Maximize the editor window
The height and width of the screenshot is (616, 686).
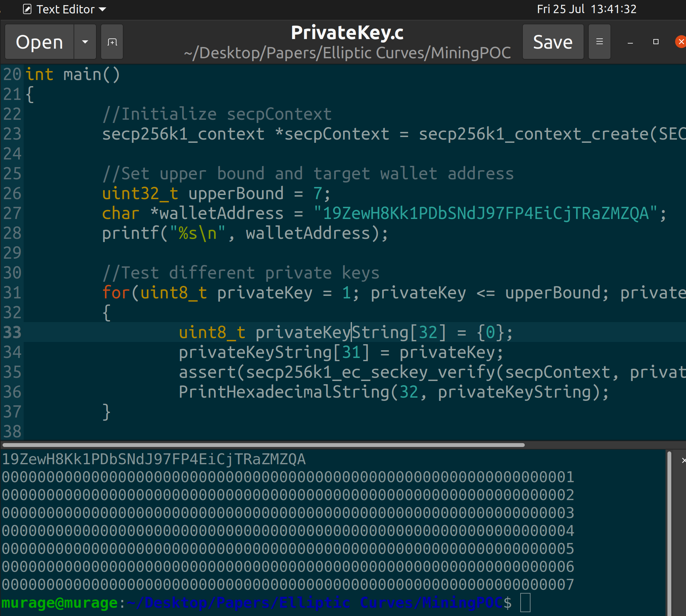pos(656,42)
